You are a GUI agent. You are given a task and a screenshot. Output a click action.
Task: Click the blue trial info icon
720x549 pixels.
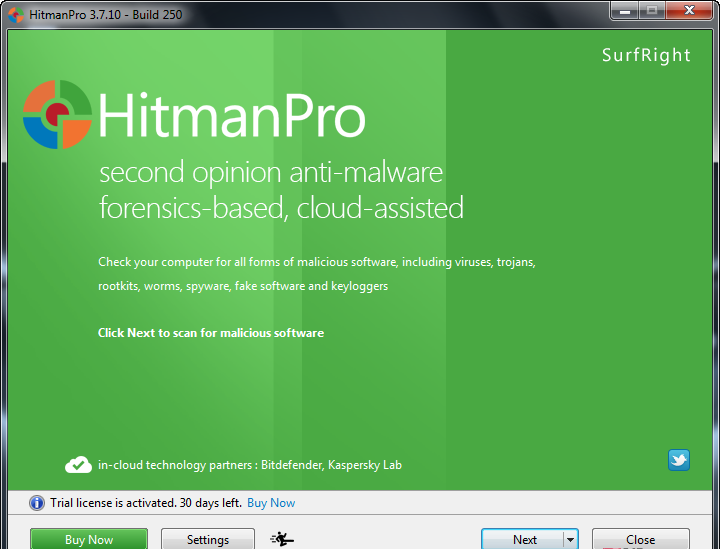click(37, 503)
